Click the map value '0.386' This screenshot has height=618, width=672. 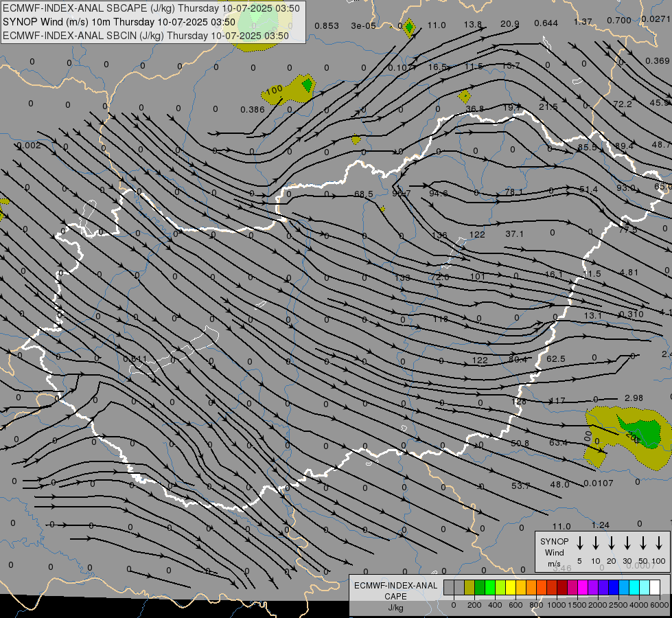(x=253, y=109)
